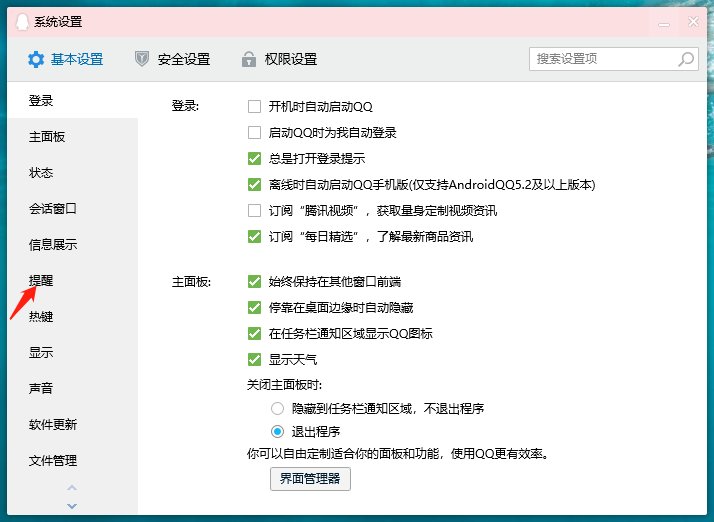Viewport: 714px width, 522px height.
Task: Check 订阅“腾讯视频” subscription option
Action: (254, 210)
